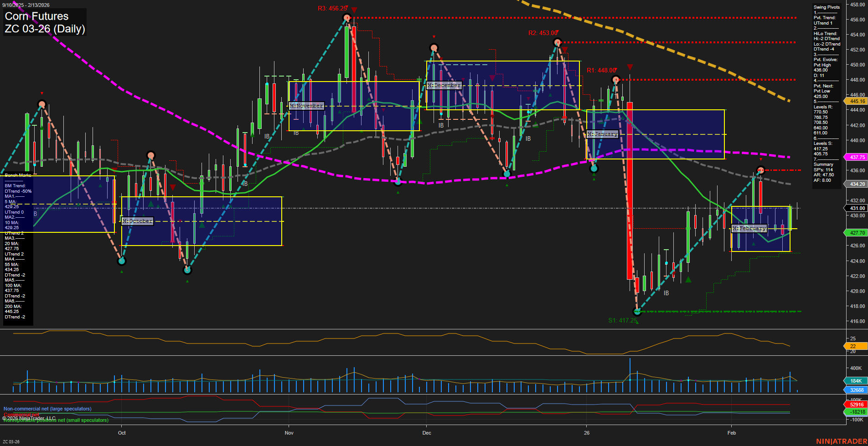This screenshot has height=446, width=868.
Task: Select the pivot circle marker at R3 456.25 high
Action: click(346, 17)
